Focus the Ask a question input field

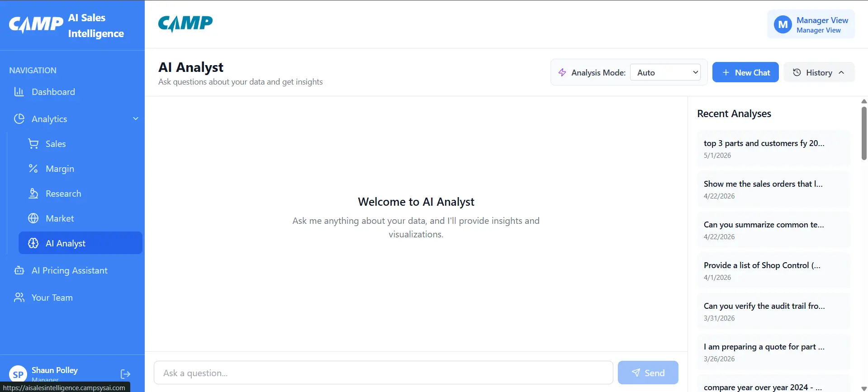pos(383,373)
